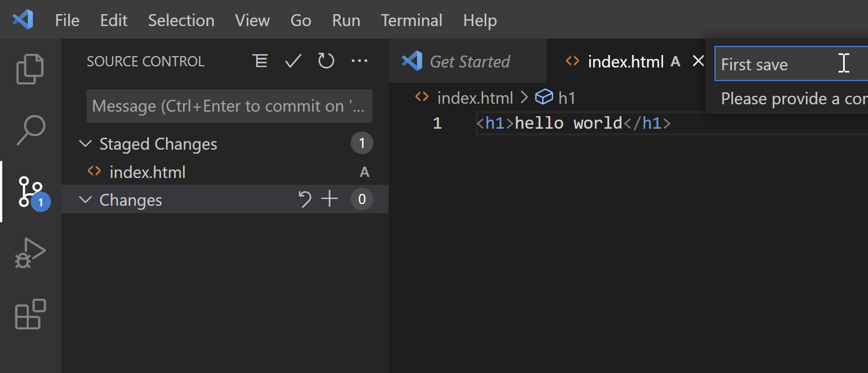Open the Selection menu
The height and width of the screenshot is (373, 868).
[181, 20]
